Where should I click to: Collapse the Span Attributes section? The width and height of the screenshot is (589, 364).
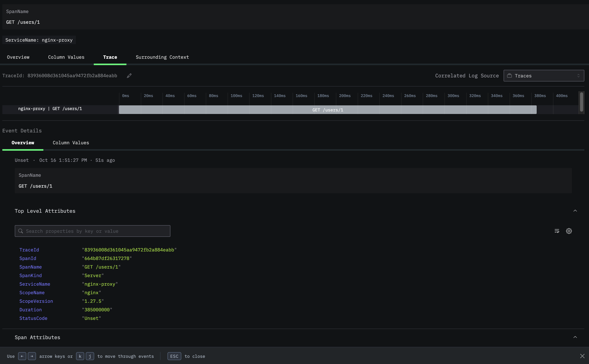tap(575, 337)
